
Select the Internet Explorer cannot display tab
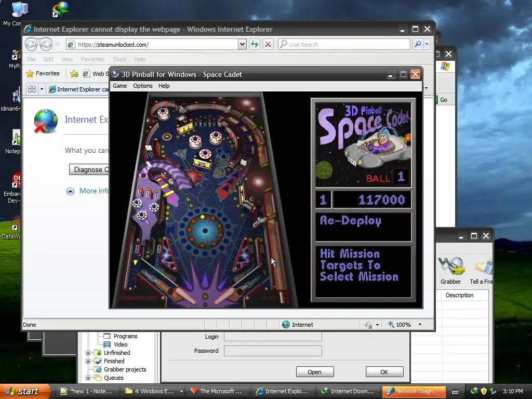tap(78, 89)
